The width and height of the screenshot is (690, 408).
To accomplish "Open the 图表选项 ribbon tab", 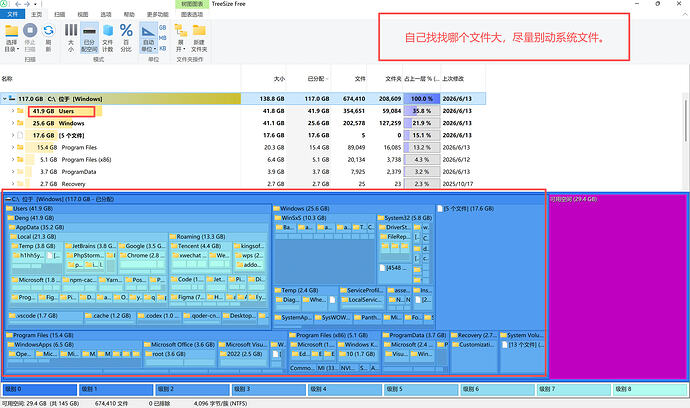I will (x=192, y=15).
